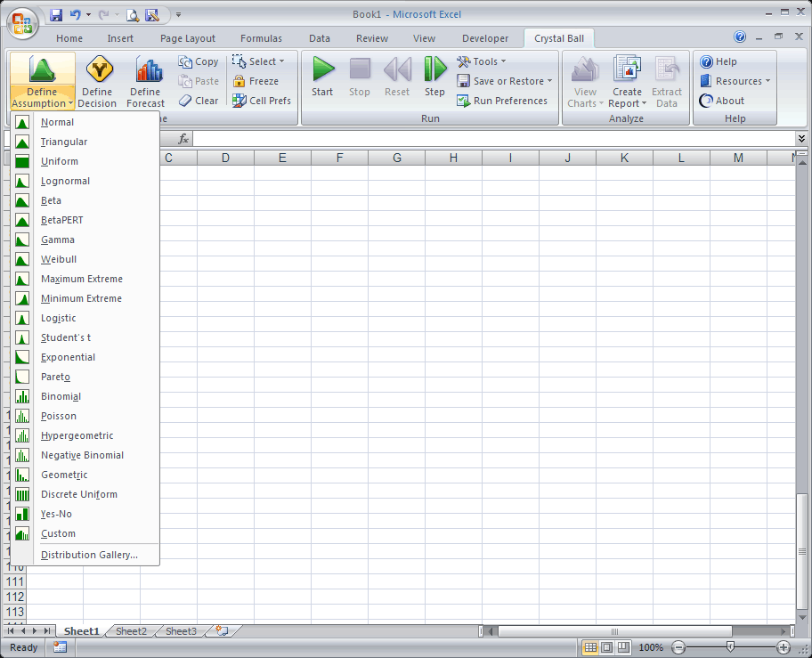The height and width of the screenshot is (658, 812).
Task: Switch to Page Break Preview in status bar
Action: (x=623, y=647)
